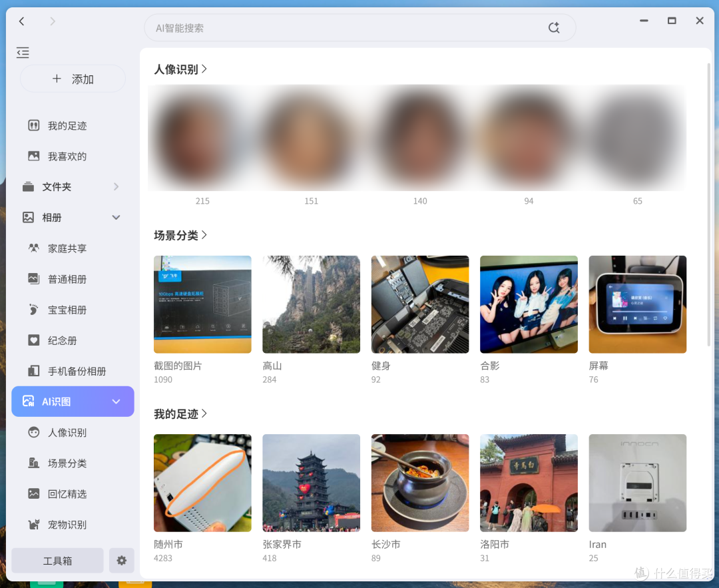
Task: Open the Iran location thumbnail
Action: [x=637, y=483]
